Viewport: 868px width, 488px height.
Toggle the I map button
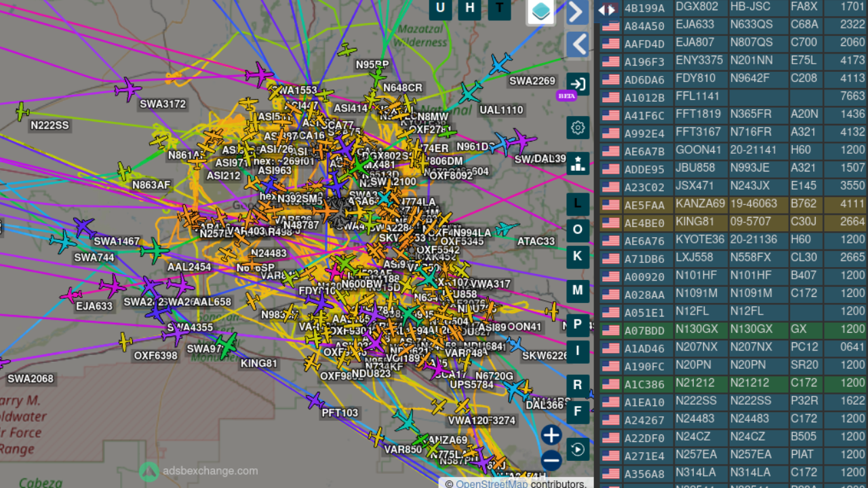578,350
